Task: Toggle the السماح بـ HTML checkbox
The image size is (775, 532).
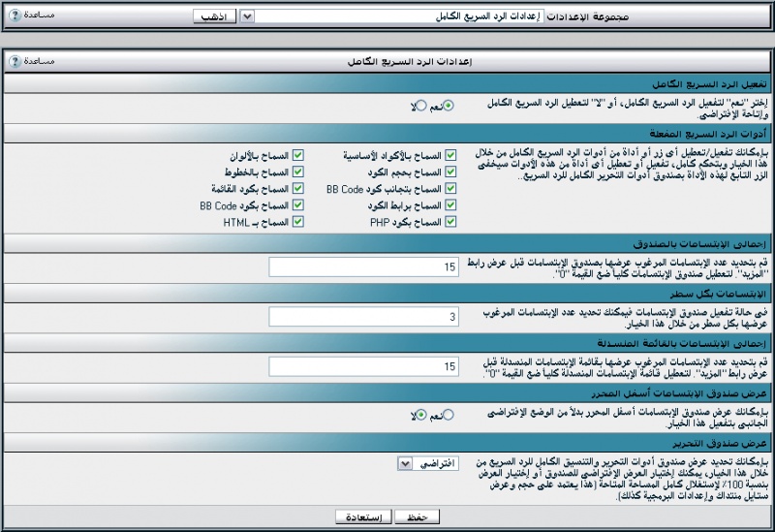Action: coord(298,222)
